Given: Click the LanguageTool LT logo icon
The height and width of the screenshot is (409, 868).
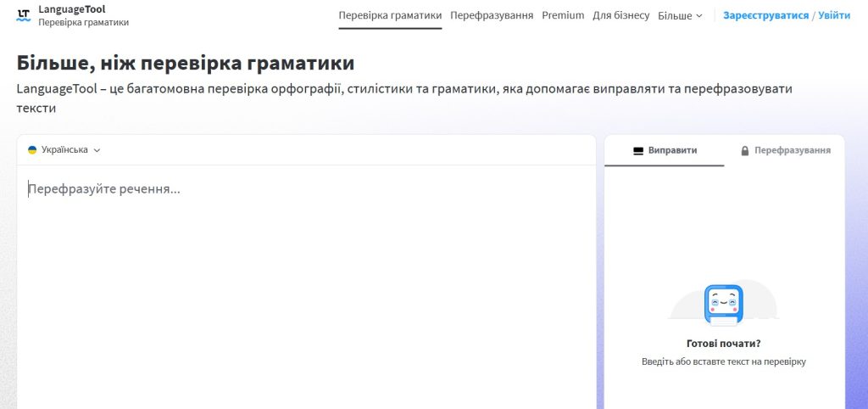Looking at the screenshot, I should tap(23, 15).
